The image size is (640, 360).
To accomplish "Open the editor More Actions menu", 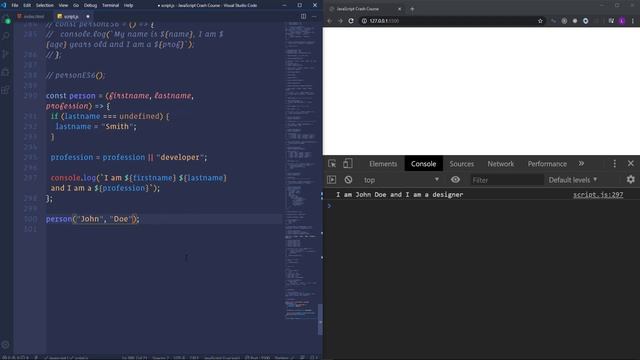I will point(314,16).
